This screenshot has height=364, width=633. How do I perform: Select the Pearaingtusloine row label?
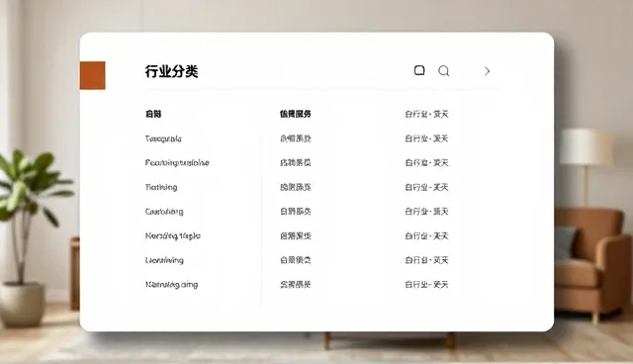point(177,162)
